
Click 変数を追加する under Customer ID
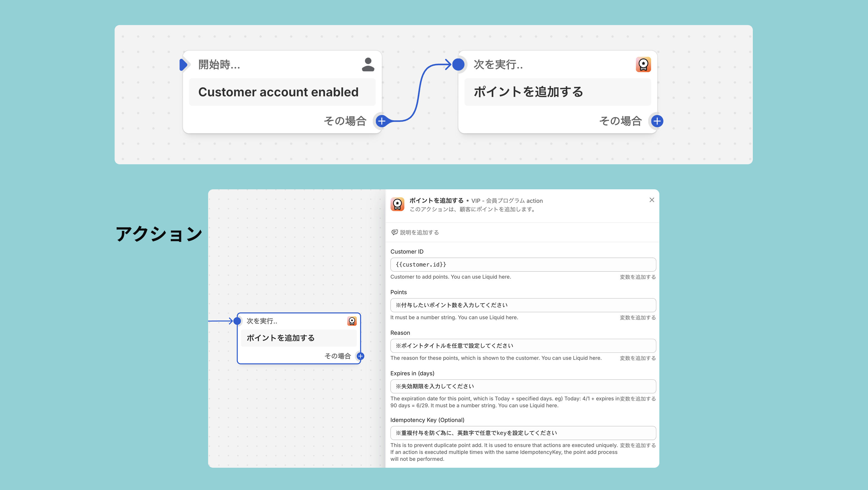(x=638, y=277)
